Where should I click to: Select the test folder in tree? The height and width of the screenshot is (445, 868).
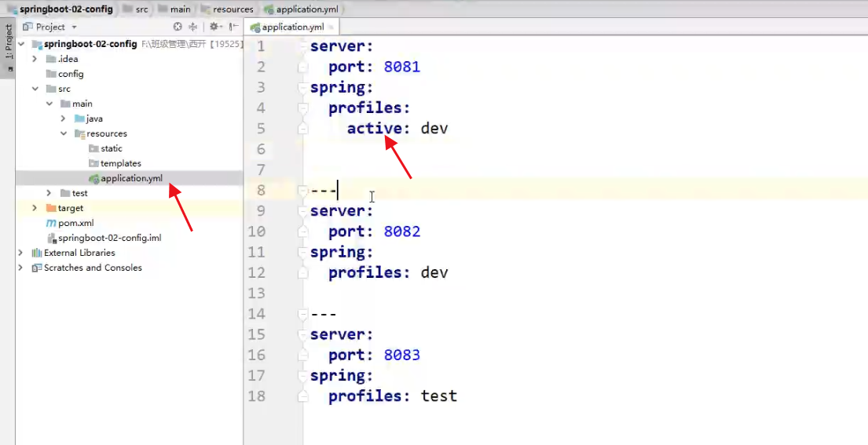coord(79,193)
